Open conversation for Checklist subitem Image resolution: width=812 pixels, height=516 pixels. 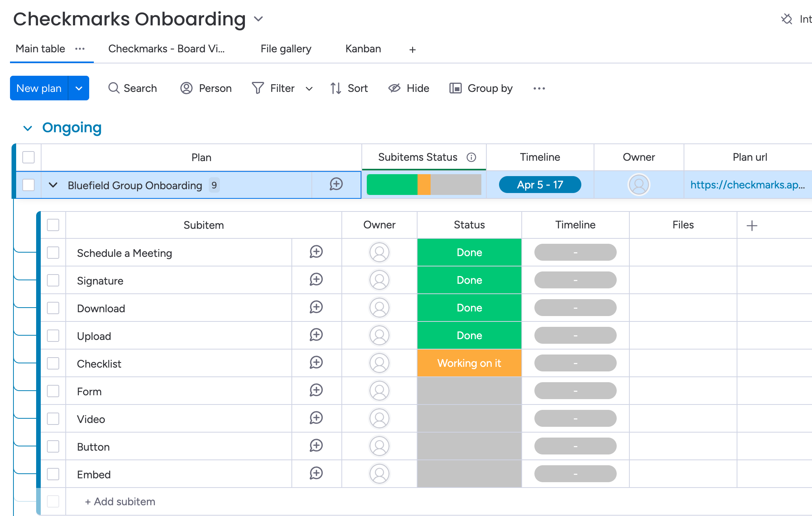click(x=316, y=363)
